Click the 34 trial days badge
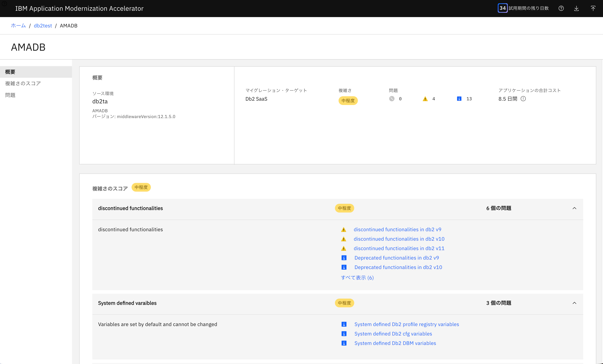 click(503, 8)
